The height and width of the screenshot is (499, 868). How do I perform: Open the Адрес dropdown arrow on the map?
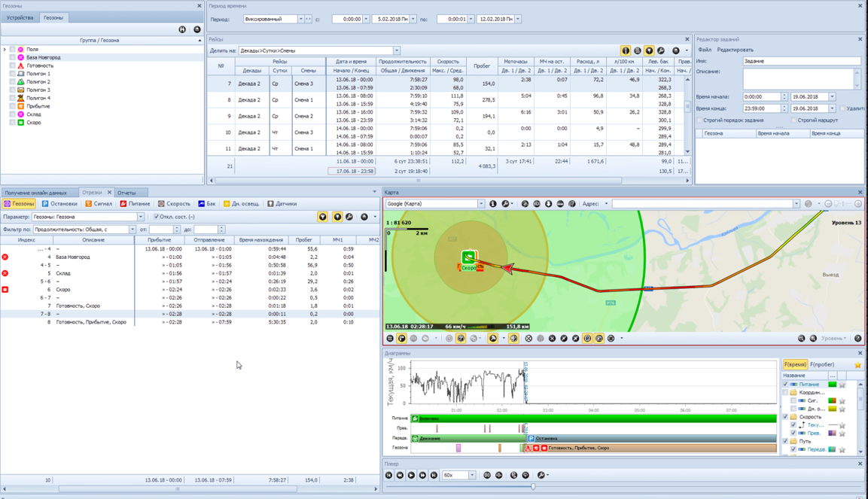pyautogui.click(x=606, y=203)
